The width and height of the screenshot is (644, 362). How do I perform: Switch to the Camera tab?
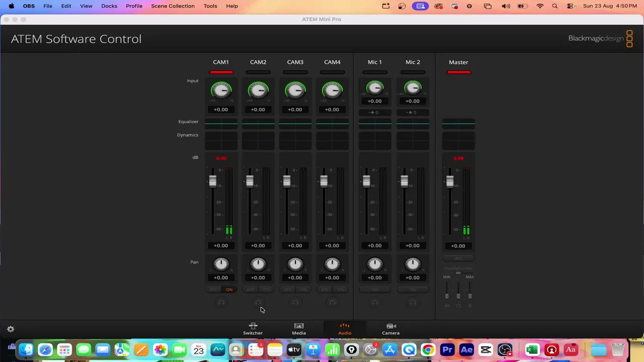pos(391,329)
